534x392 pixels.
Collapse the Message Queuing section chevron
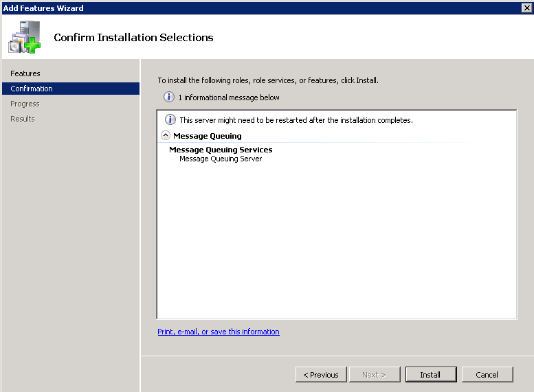pyautogui.click(x=166, y=136)
